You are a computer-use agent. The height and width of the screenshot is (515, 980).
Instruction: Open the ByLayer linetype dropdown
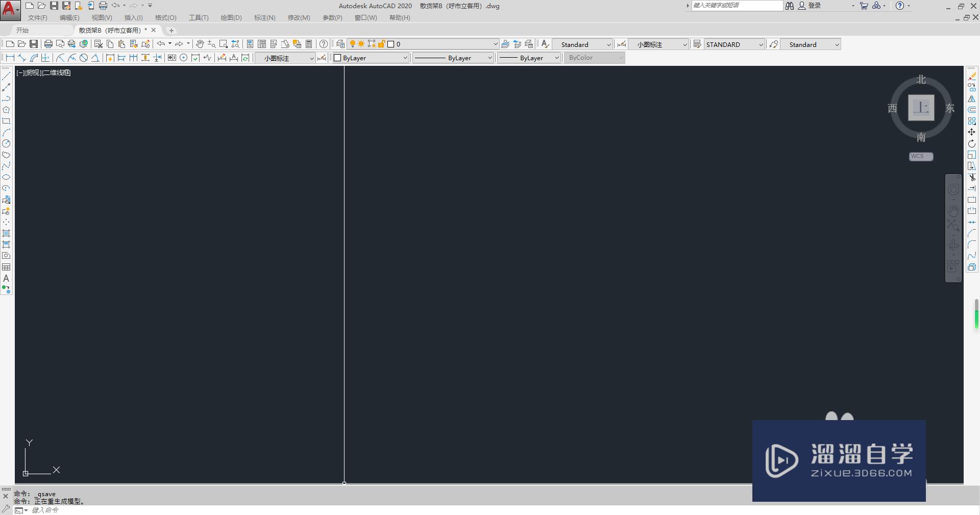click(453, 58)
